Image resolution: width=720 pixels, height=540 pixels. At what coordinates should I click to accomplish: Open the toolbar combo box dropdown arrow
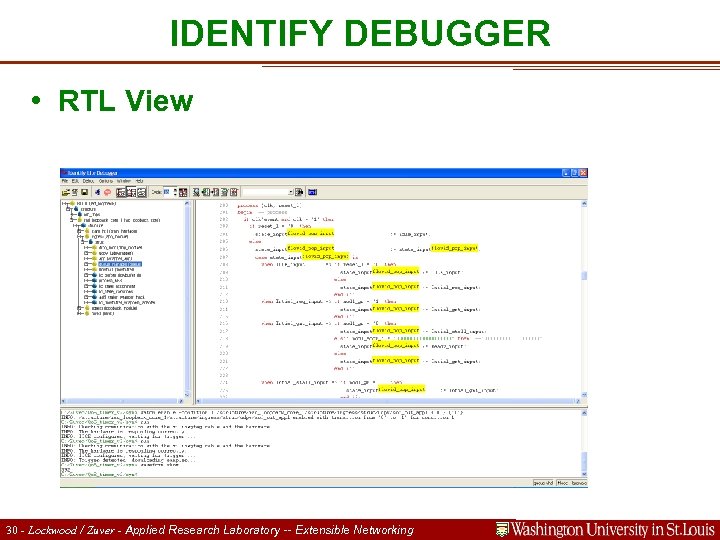(291, 192)
